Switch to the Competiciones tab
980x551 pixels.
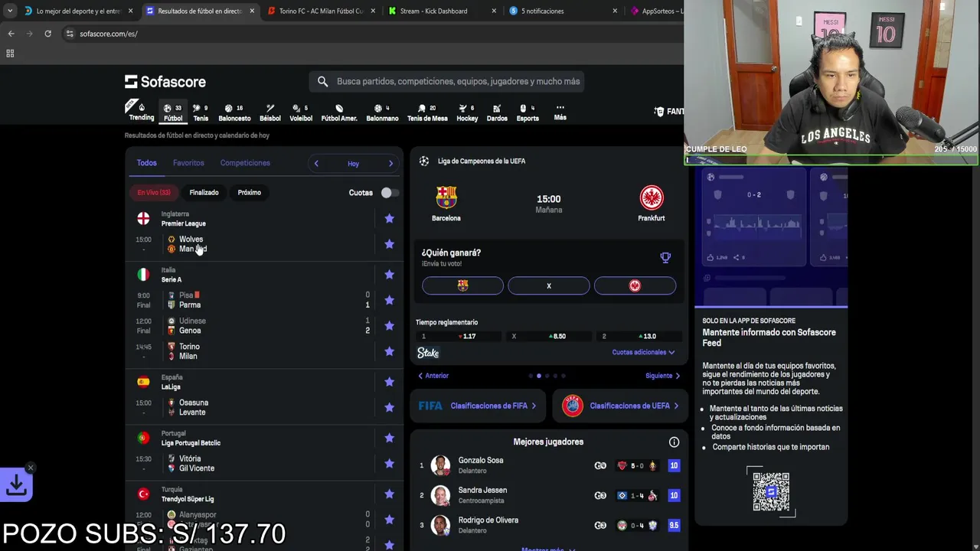tap(245, 163)
